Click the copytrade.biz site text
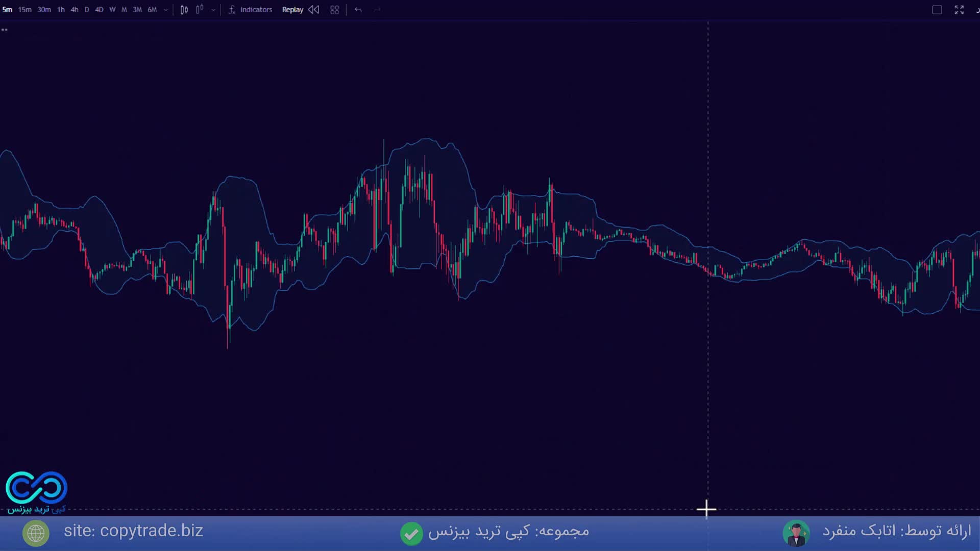 tap(133, 531)
